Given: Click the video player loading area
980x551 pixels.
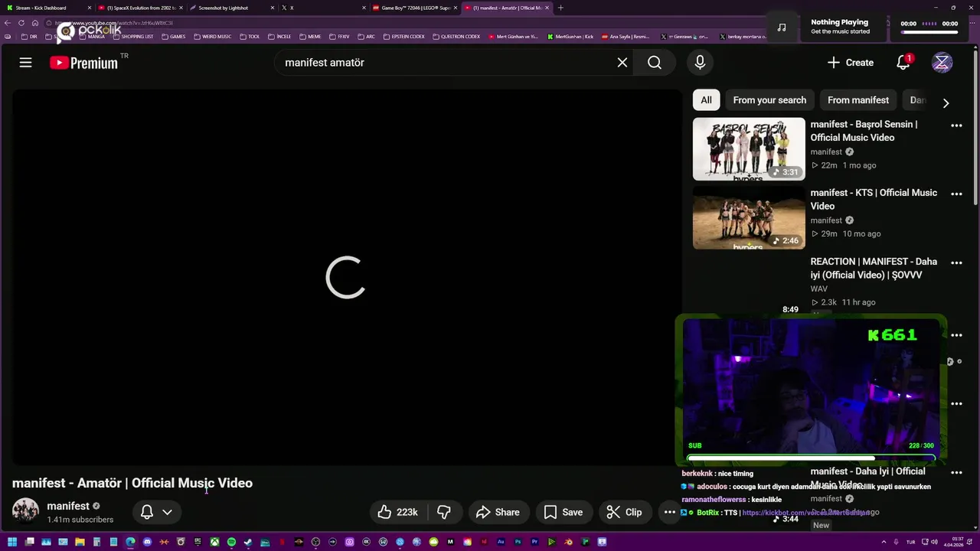Looking at the screenshot, I should pyautogui.click(x=346, y=277).
